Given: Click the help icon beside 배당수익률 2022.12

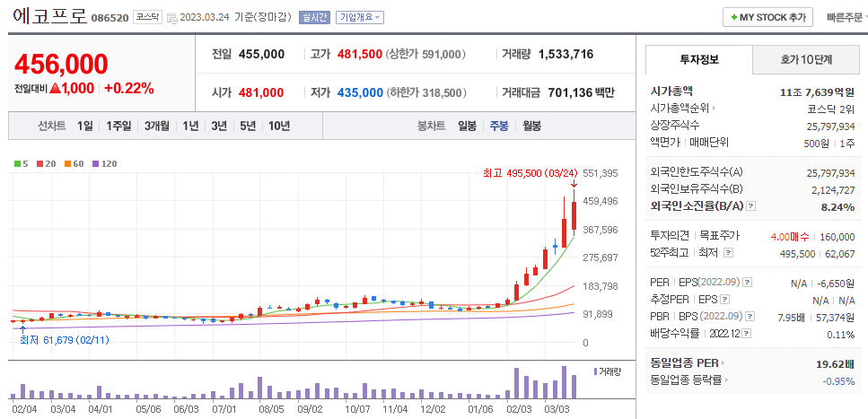Looking at the screenshot, I should coord(747,334).
